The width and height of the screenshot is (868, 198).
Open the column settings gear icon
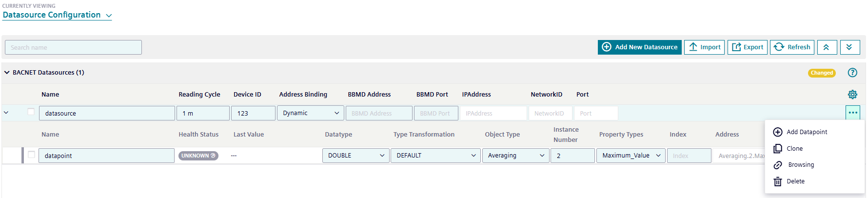tap(852, 94)
